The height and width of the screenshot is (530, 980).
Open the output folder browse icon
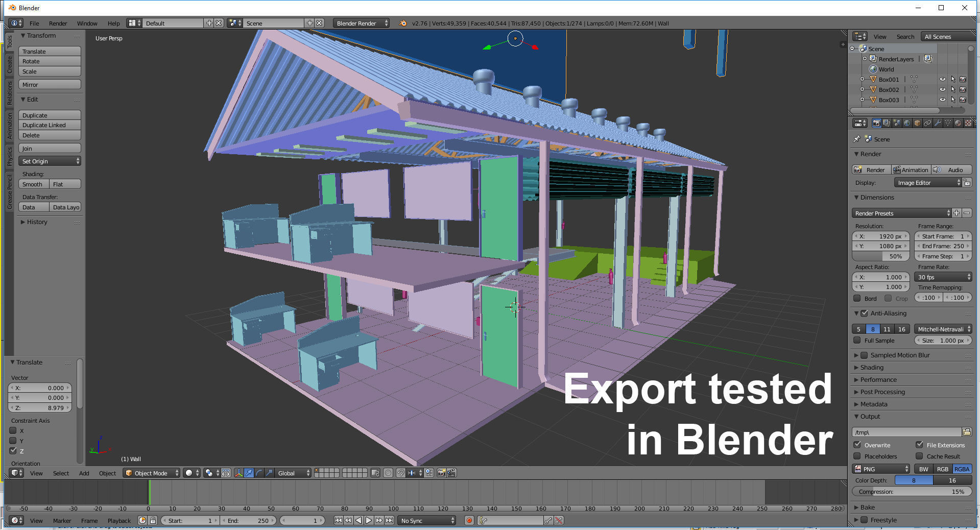tap(967, 432)
